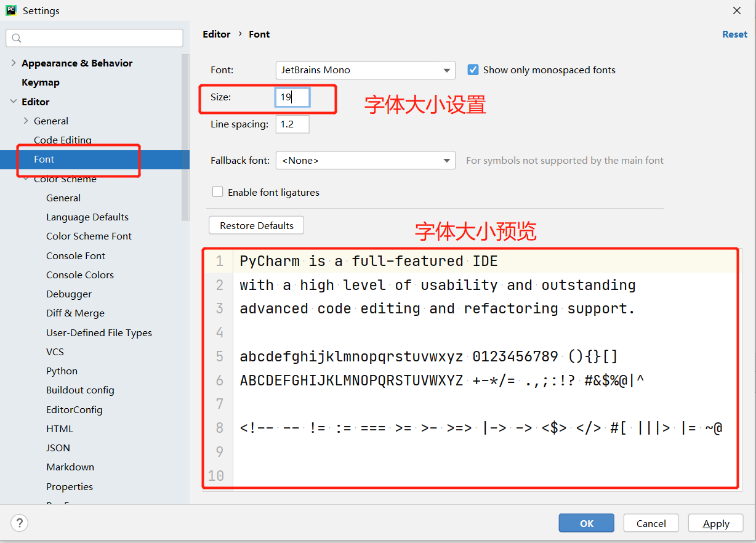Screen dimensions: 756x543
Task: Open Properties color scheme settings
Action: tap(70, 486)
